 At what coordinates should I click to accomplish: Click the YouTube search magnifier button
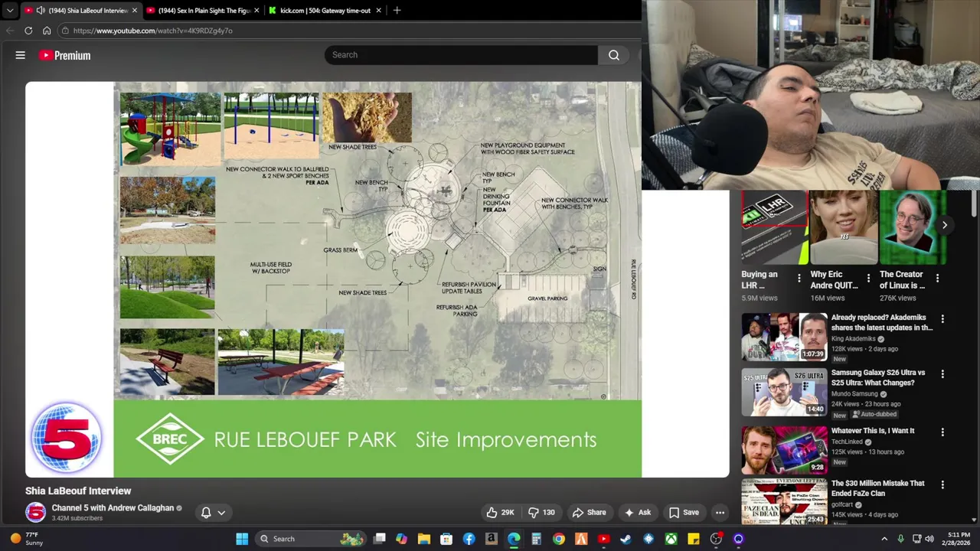614,55
